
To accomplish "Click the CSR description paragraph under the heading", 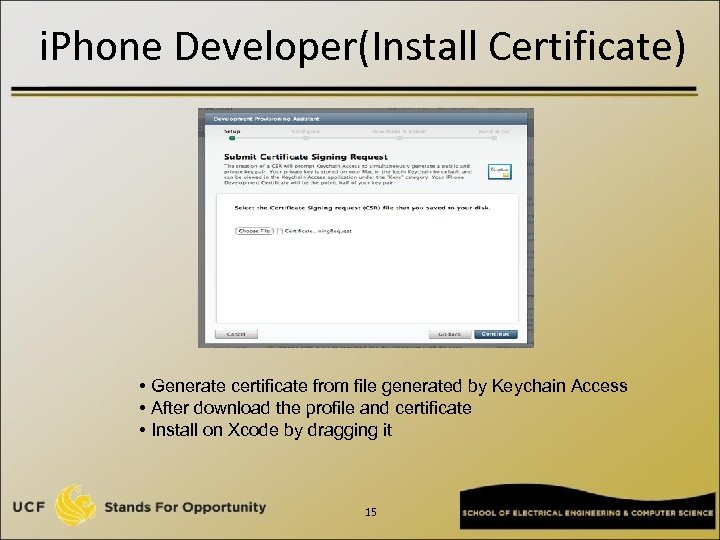I will point(348,174).
